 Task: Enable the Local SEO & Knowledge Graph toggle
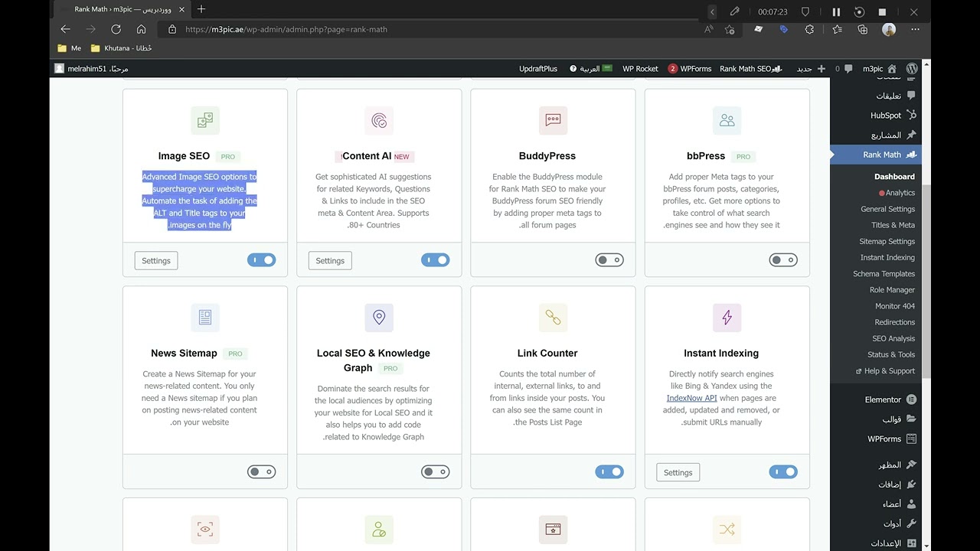[x=435, y=471]
